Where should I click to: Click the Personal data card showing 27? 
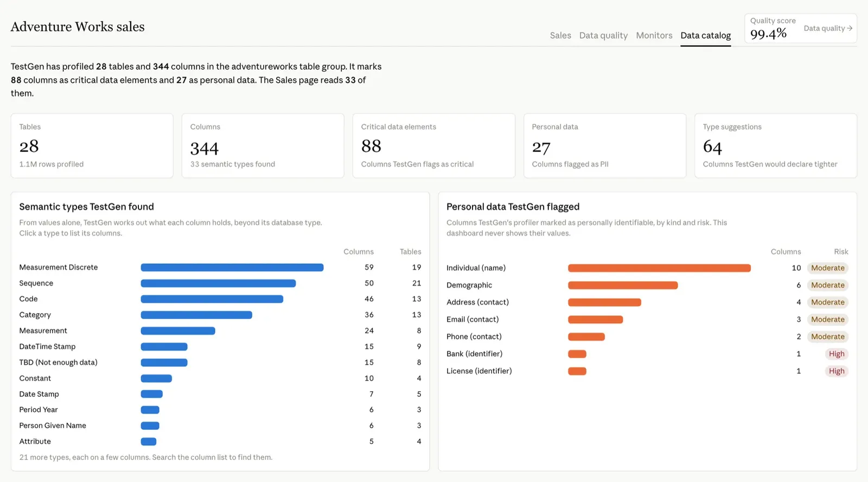point(605,145)
